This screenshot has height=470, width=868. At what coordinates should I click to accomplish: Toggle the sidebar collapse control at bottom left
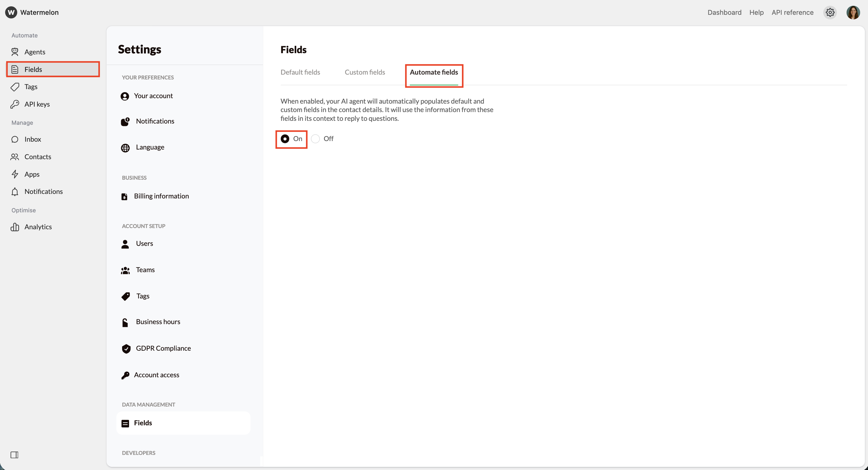(x=15, y=455)
